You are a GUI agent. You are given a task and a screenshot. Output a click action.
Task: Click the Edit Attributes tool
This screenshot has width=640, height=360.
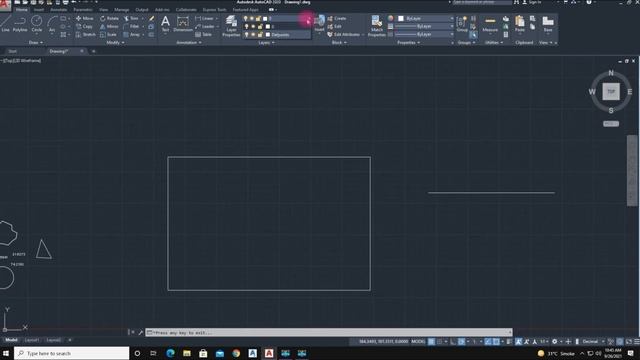[343, 35]
